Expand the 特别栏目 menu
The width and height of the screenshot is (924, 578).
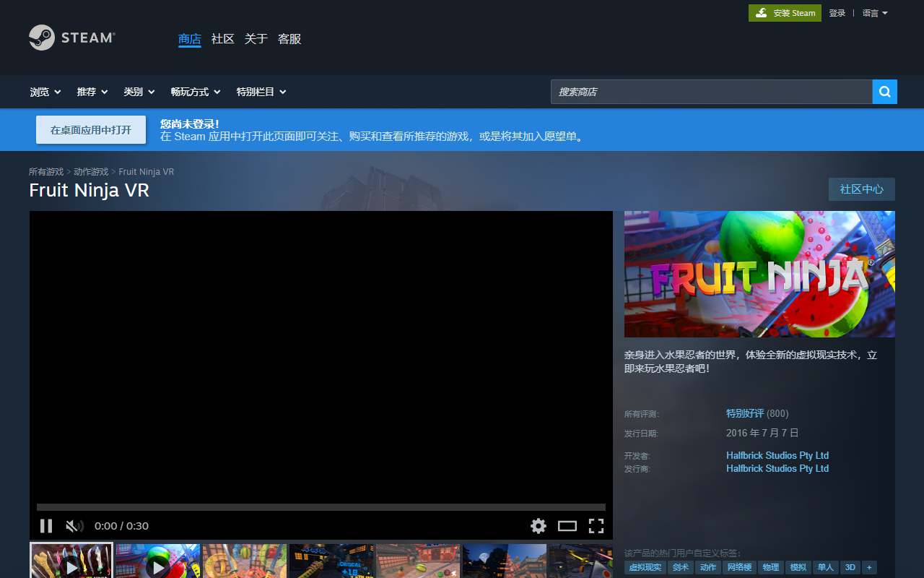coord(261,92)
